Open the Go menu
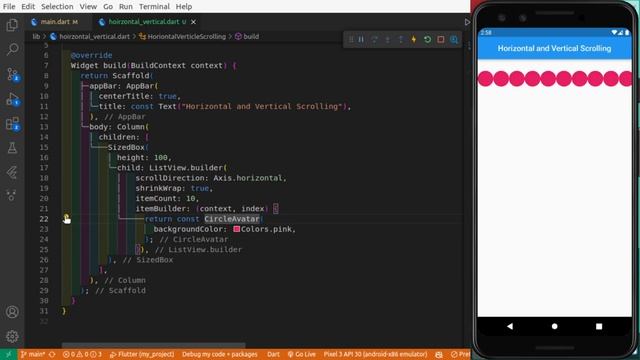640x360 pixels. (108, 7)
